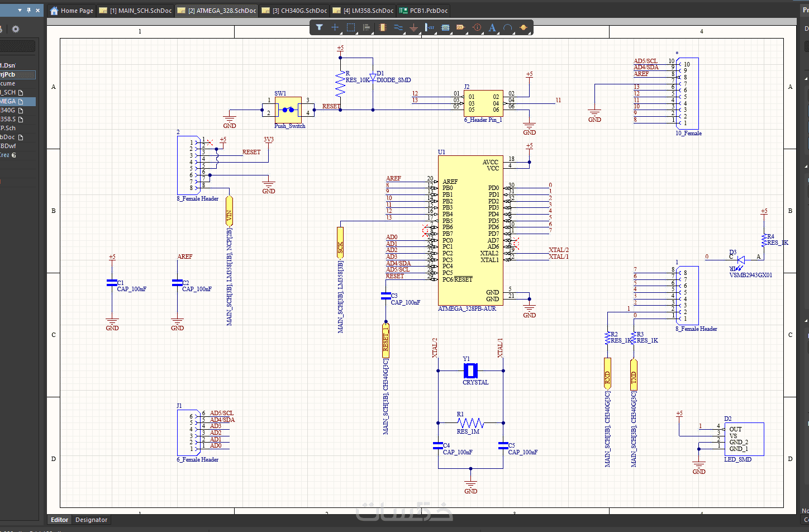Click the search field in the projects panel
The width and height of the screenshot is (809, 532).
[17, 46]
